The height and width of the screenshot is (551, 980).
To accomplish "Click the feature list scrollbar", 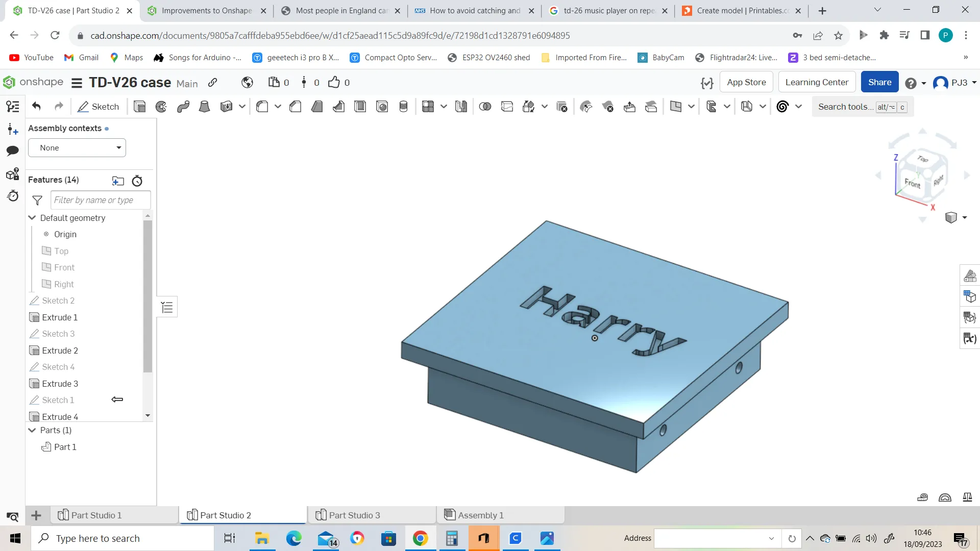I will pyautogui.click(x=148, y=296).
